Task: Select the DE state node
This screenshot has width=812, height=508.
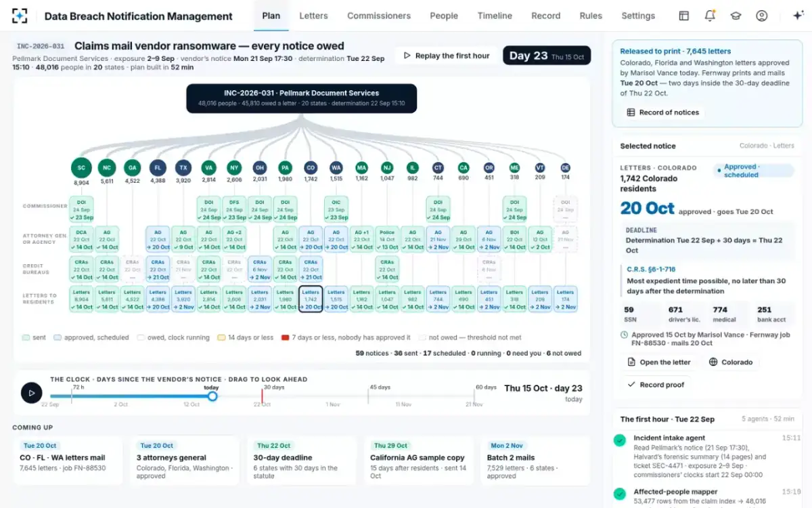Action: click(565, 168)
